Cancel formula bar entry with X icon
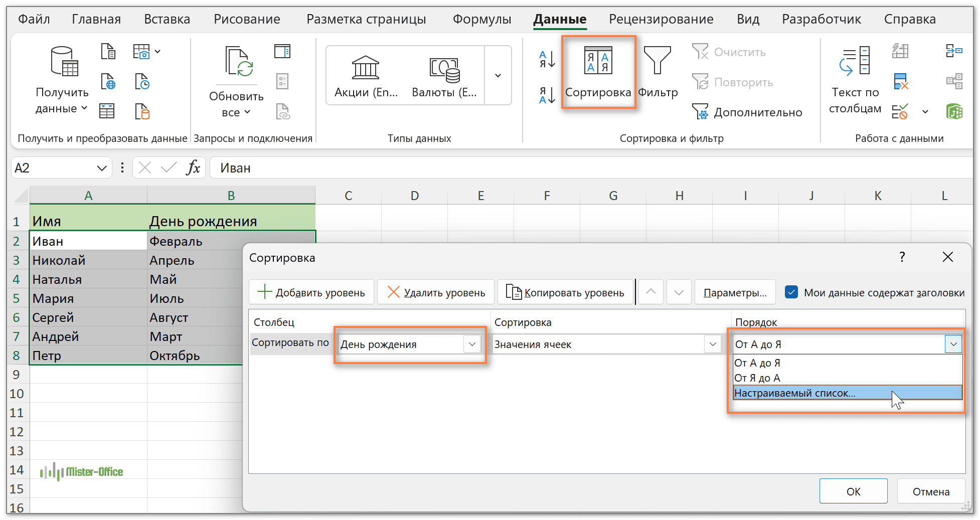The image size is (980, 520). click(145, 167)
